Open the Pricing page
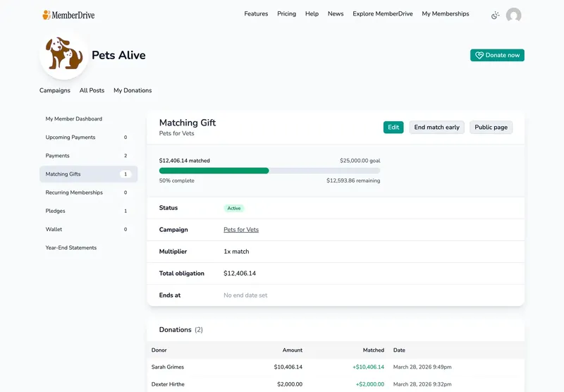 coord(286,13)
